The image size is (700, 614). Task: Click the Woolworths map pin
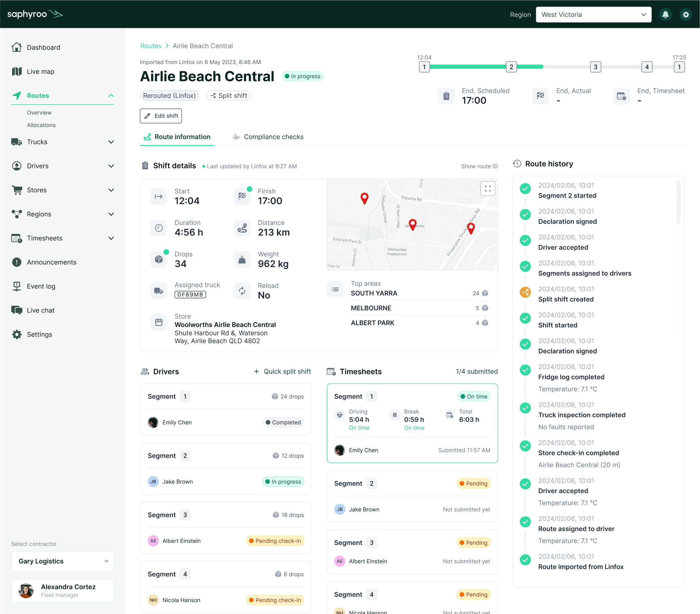[413, 225]
